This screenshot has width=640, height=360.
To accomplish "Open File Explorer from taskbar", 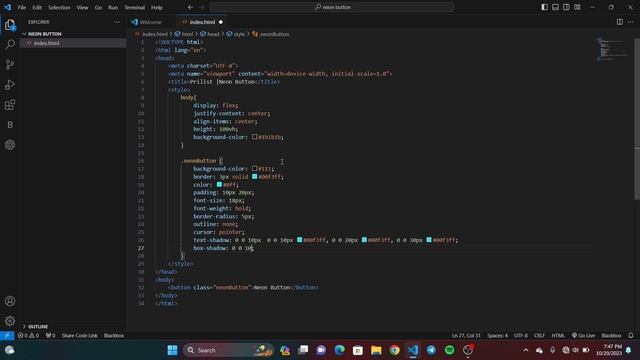I will (x=376, y=350).
